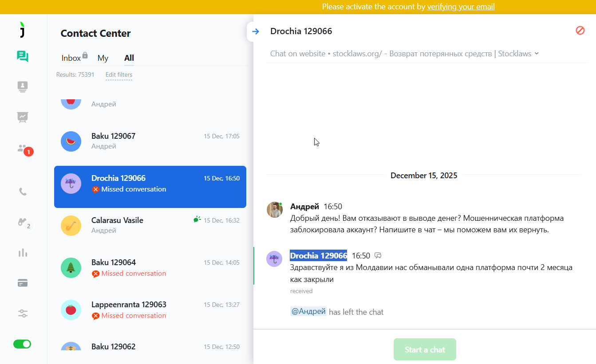Switch to the All tab
The height and width of the screenshot is (364, 596).
pos(129,58)
